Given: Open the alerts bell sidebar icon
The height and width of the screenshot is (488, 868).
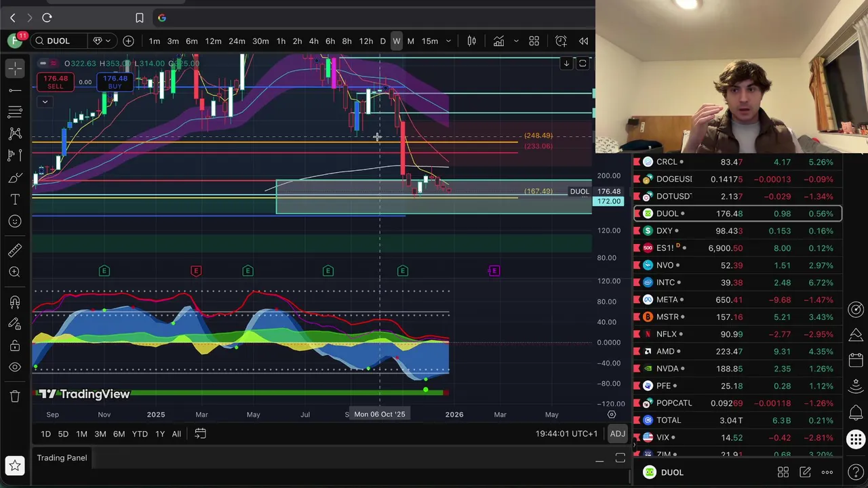Looking at the screenshot, I should coord(856,411).
